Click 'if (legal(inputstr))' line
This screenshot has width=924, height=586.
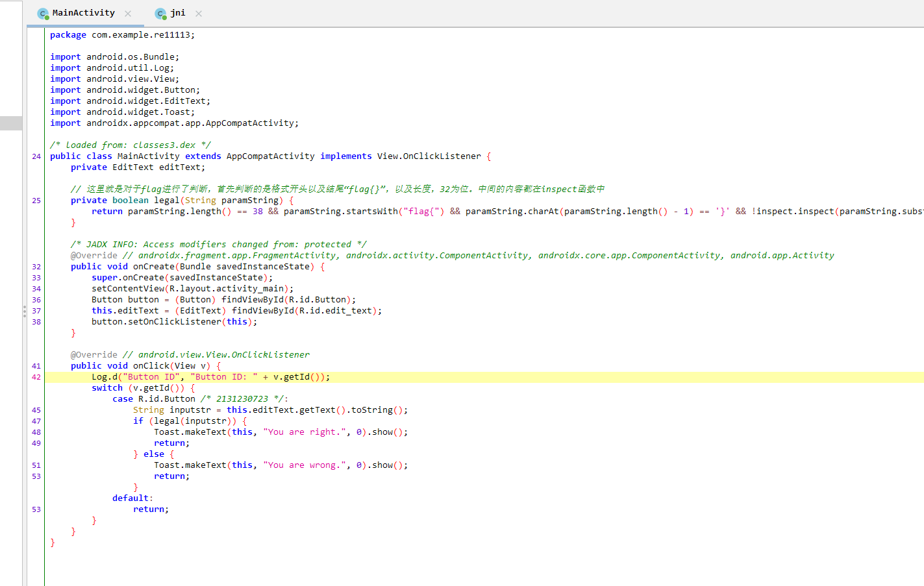click(190, 421)
